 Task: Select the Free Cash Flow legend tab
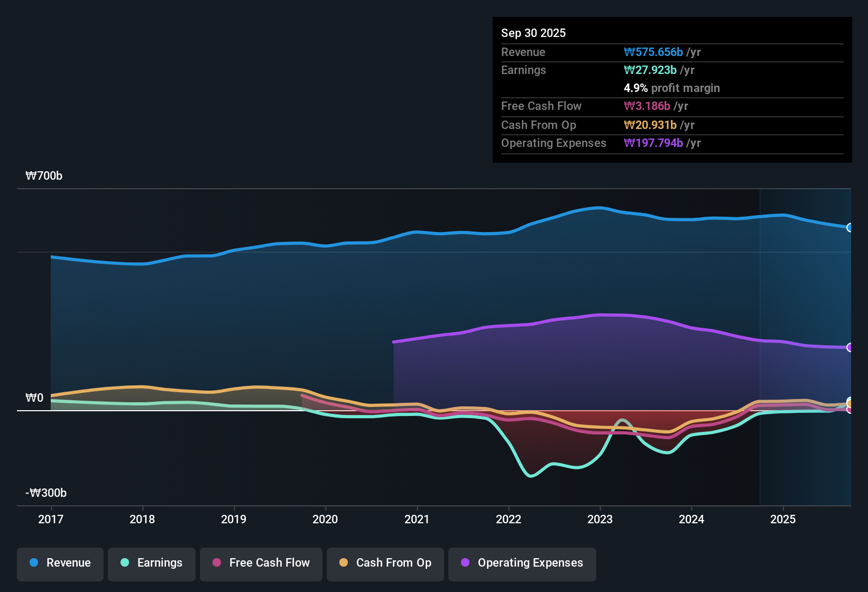[x=261, y=563]
